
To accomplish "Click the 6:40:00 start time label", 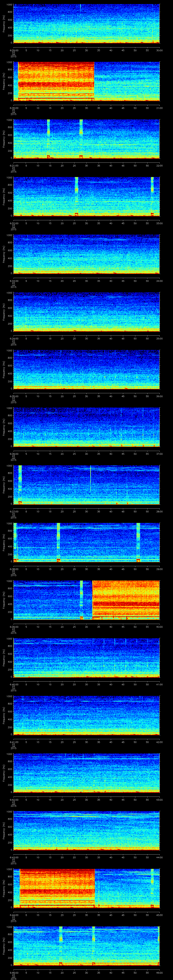I will [13, 684].
